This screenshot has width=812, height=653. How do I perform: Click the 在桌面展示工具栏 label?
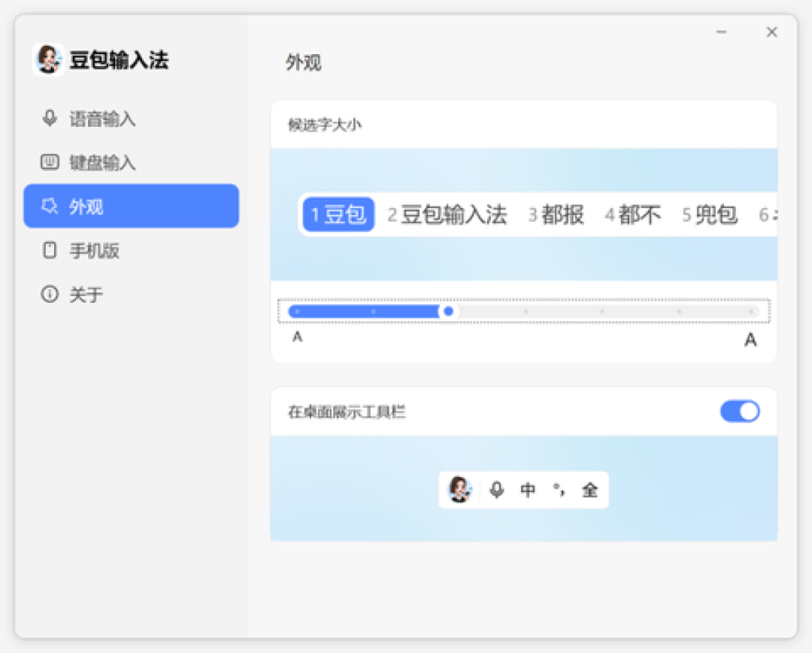point(347,412)
